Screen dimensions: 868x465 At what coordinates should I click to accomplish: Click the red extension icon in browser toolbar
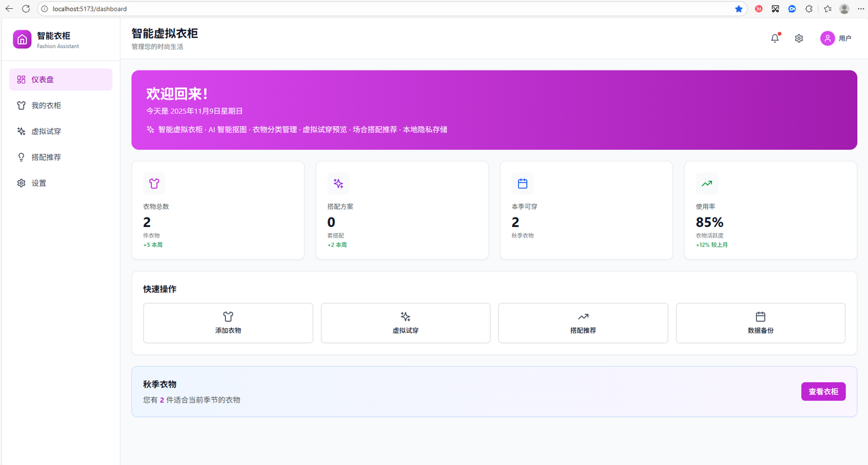point(758,9)
